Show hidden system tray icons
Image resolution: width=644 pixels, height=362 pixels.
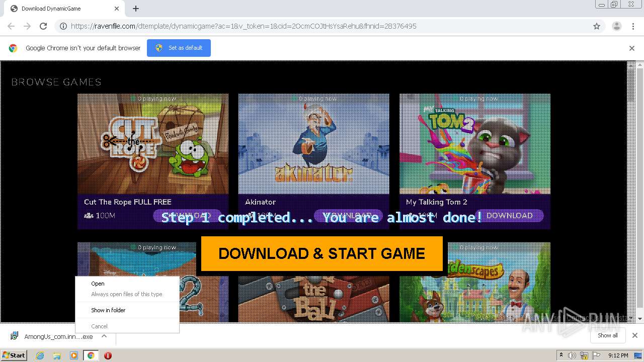pyautogui.click(x=561, y=355)
